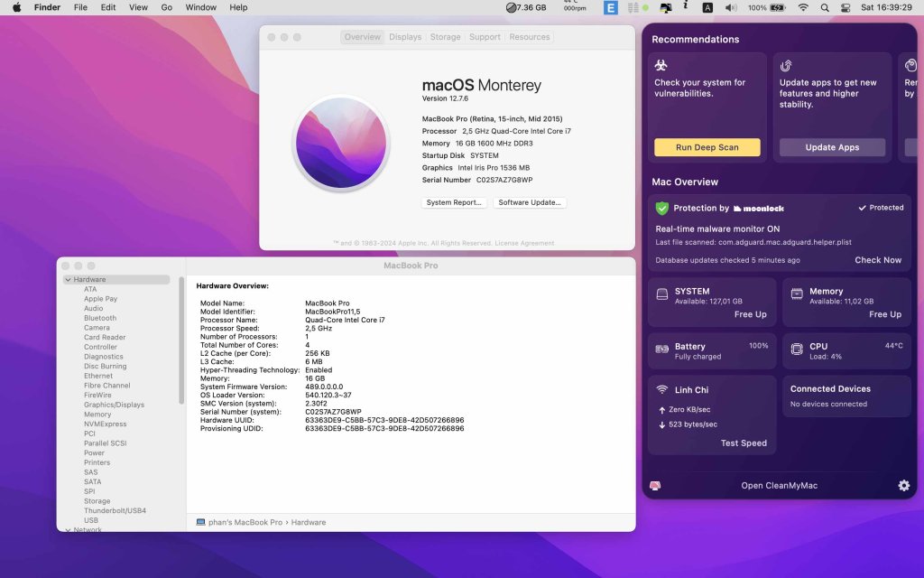Collapse the Hardware section in sidebar
The width and height of the screenshot is (924, 578).
click(x=68, y=280)
